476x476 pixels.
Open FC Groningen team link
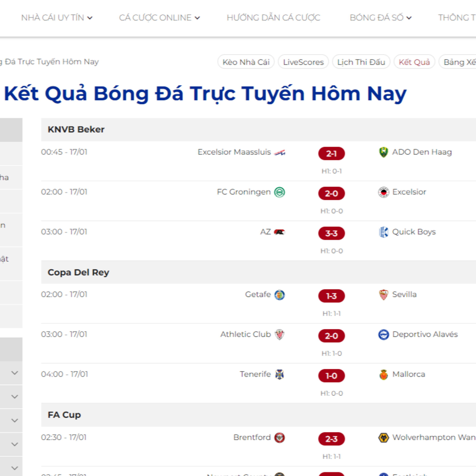pos(244,192)
